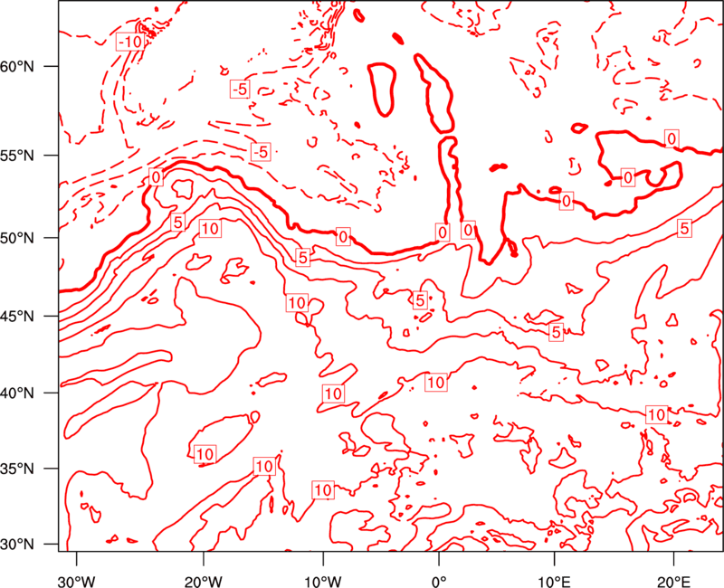This screenshot has width=724, height=588.
Task: Select the 20°E longitude axis label
Action: coord(673,582)
